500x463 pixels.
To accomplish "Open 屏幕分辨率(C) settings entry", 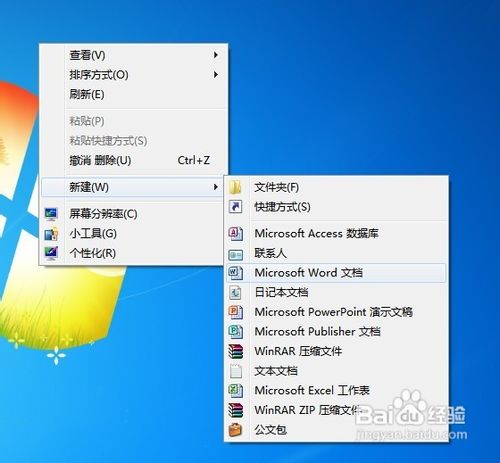I will tap(133, 214).
